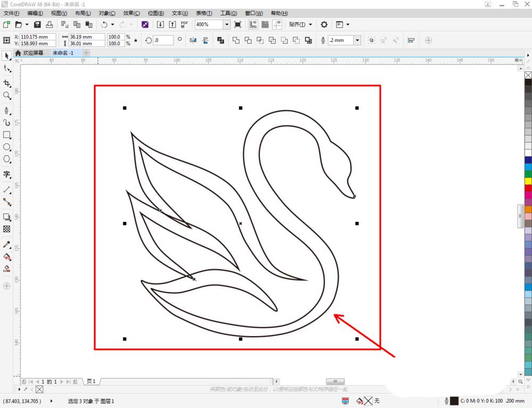Expand the outline width .2 mm dropdown

[x=357, y=40]
